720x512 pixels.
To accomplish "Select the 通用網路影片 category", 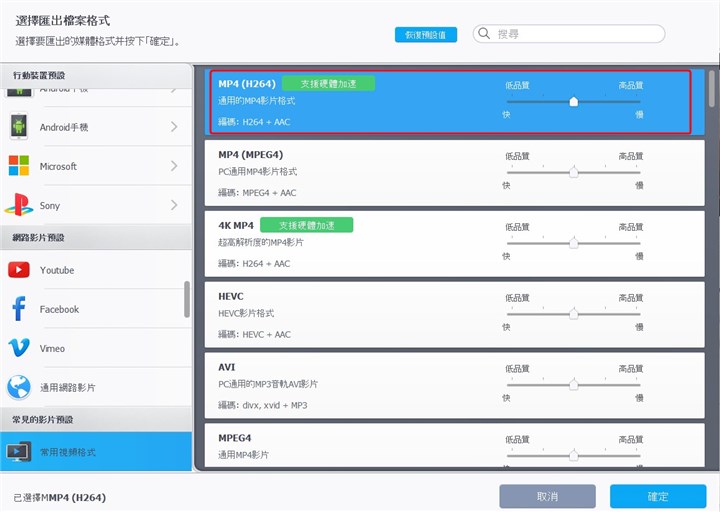I will coord(96,387).
